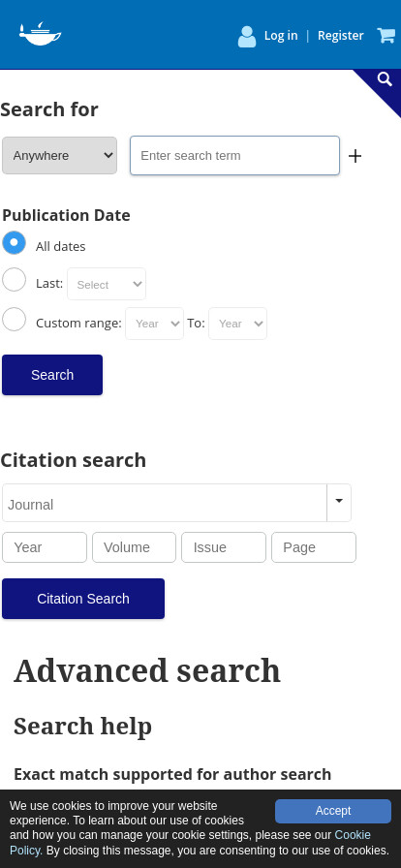Click the lamp logo in header
Screen dimensions: 401x868
coord(40,34)
